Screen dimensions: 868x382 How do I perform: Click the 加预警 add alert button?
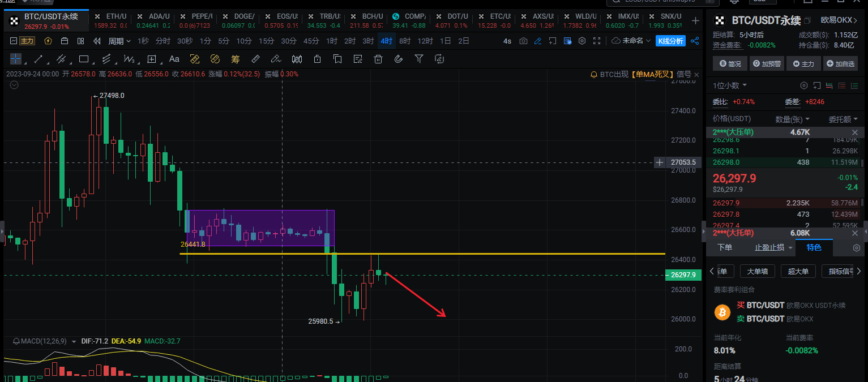tap(767, 64)
